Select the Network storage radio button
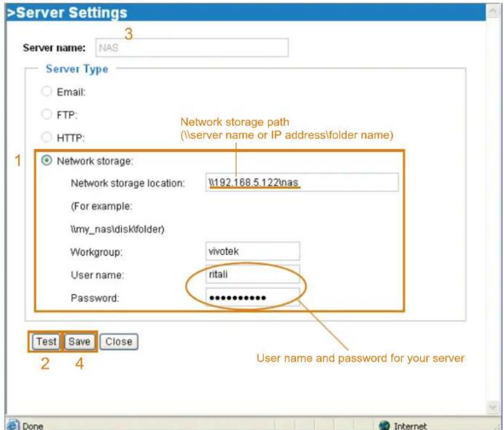 pos(47,160)
